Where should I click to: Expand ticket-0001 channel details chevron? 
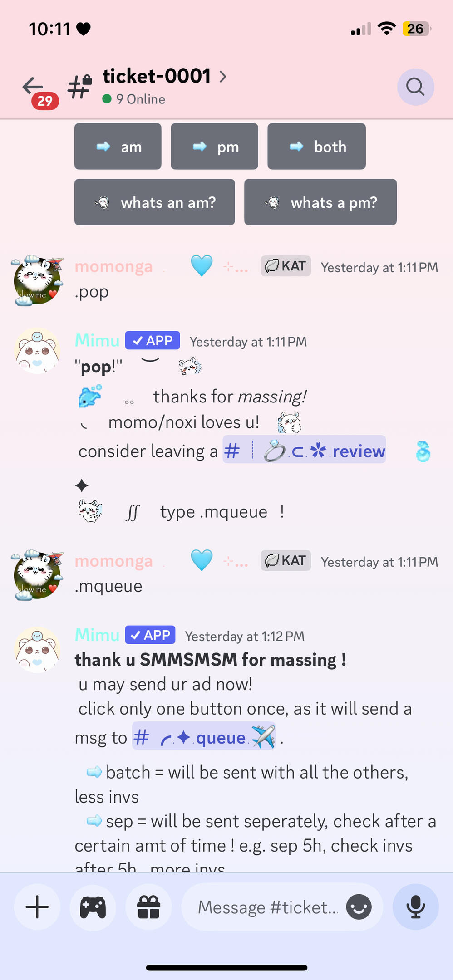tap(223, 76)
